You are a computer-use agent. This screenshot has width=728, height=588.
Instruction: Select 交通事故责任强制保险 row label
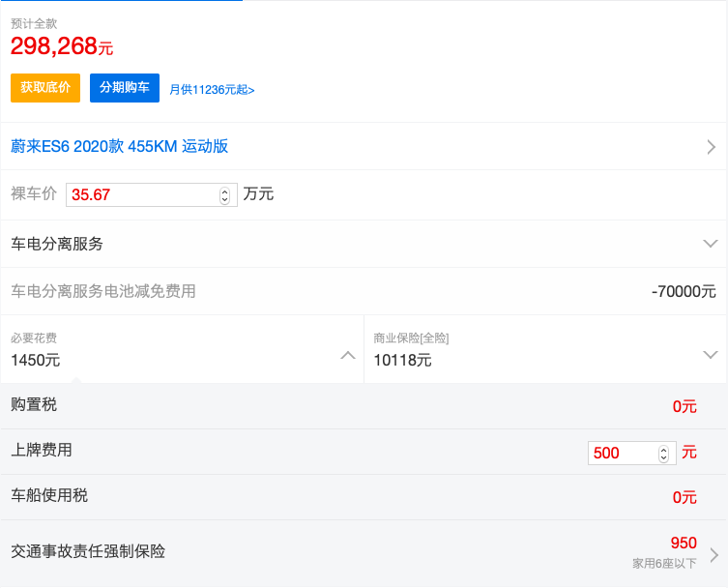point(88,551)
